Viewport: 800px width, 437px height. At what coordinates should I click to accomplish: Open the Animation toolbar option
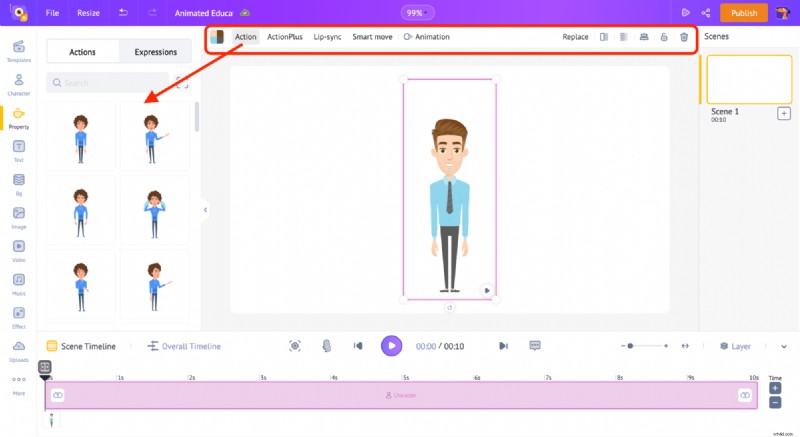427,37
